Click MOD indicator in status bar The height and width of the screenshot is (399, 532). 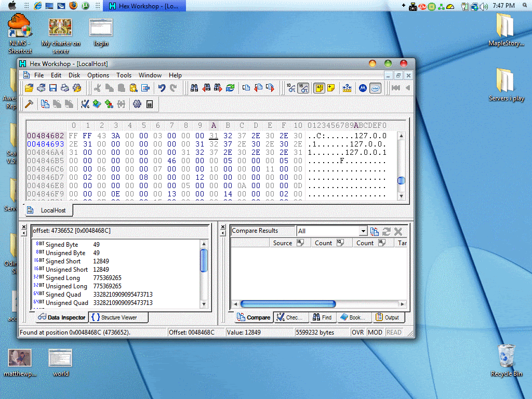pyautogui.click(x=375, y=332)
